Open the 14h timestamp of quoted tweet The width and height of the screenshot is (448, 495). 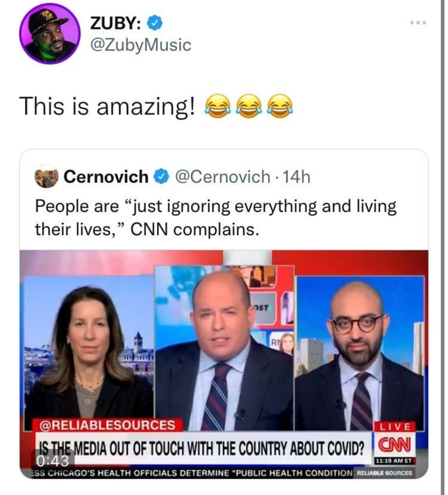(x=296, y=177)
